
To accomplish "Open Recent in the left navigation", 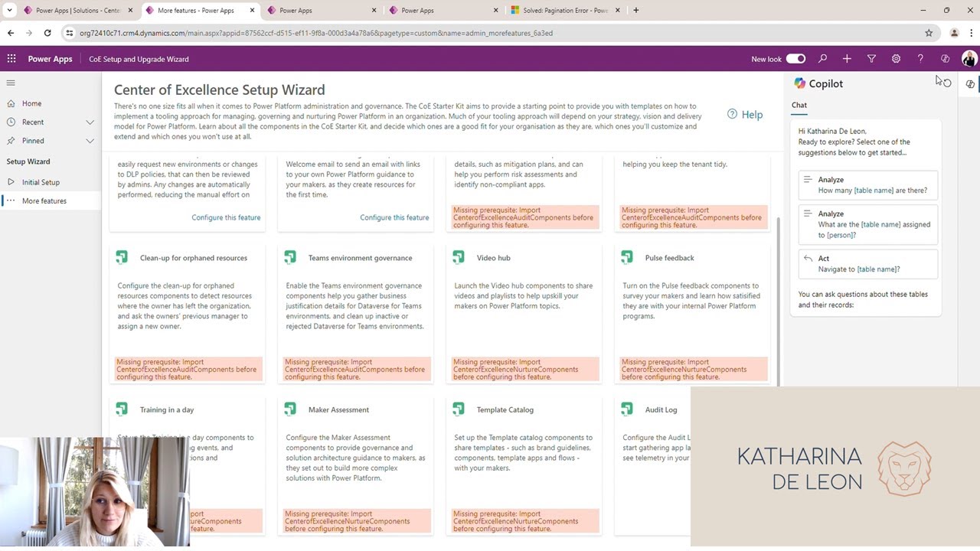I will pos(33,122).
